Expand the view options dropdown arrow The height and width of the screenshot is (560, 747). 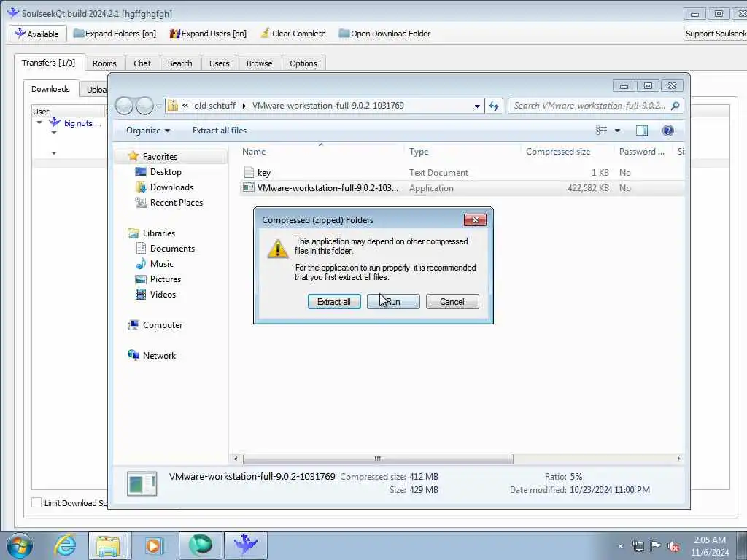pos(617,131)
